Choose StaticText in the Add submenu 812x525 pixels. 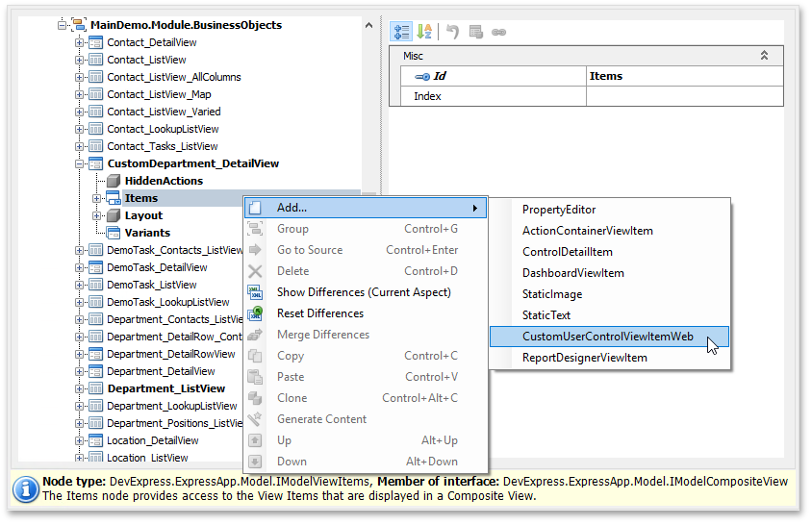coord(546,315)
